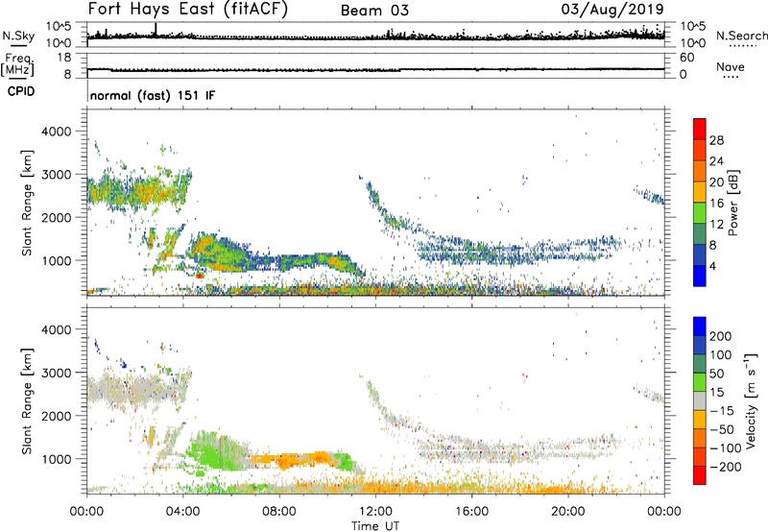Click the '50' label on velocity colorbar

click(x=716, y=374)
